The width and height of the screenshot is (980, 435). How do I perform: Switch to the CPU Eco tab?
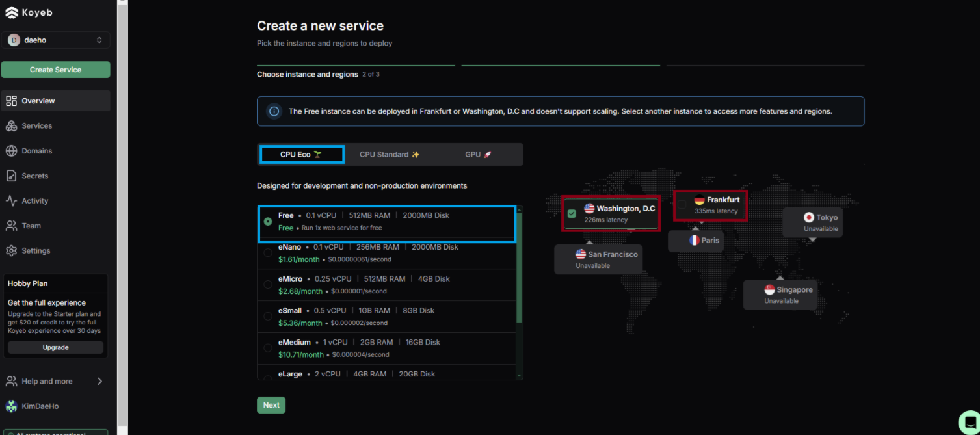pos(302,155)
